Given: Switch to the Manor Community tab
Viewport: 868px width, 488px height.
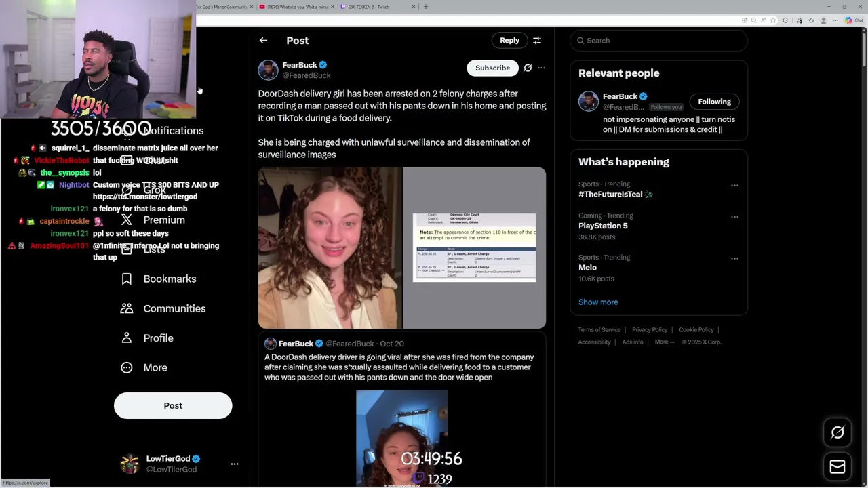Looking at the screenshot, I should 225,7.
